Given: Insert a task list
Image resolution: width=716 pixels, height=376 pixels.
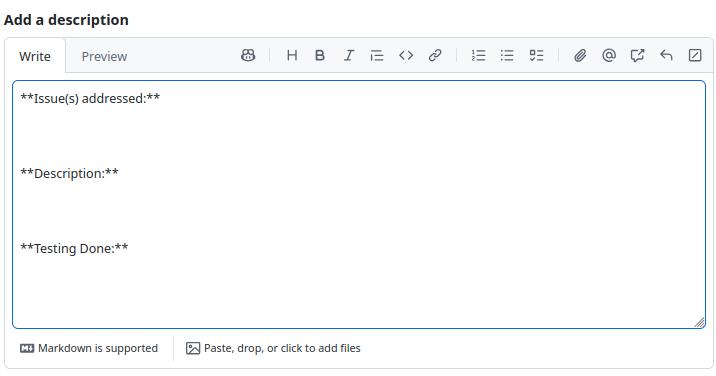Looking at the screenshot, I should (536, 56).
